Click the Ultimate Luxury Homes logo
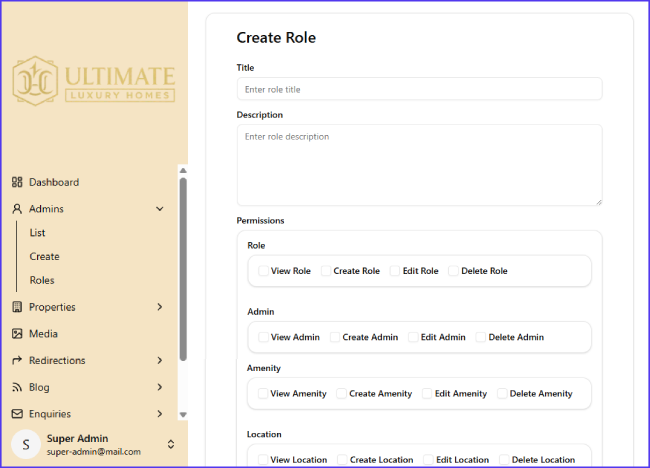 (94, 81)
